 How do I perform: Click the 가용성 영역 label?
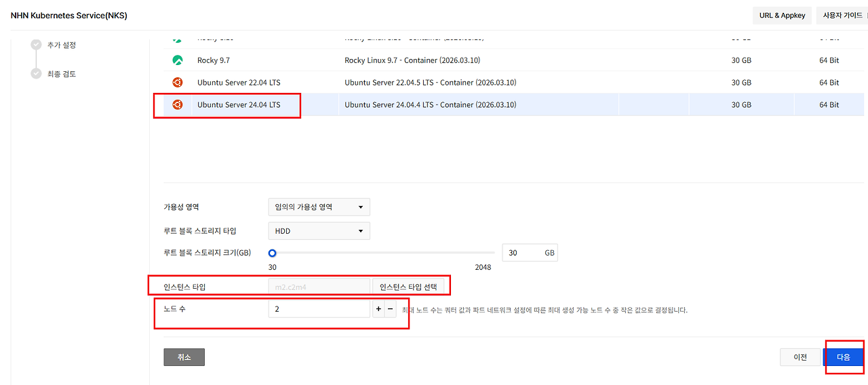(x=182, y=207)
